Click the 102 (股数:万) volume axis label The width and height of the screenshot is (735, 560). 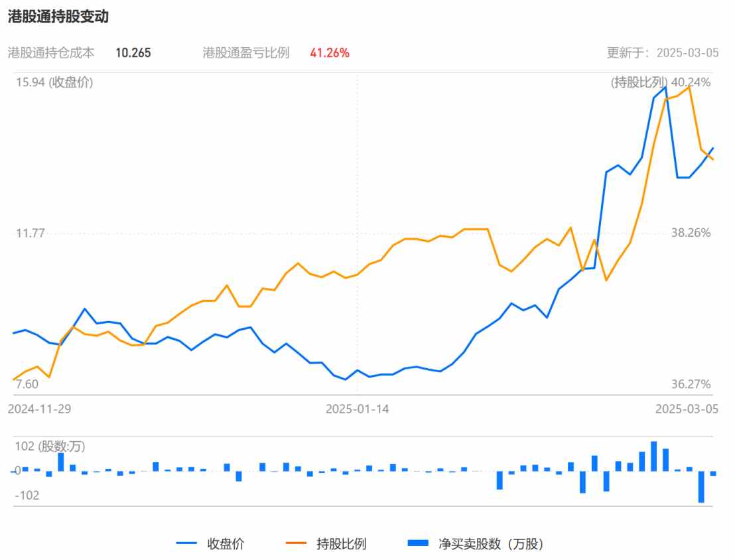click(x=50, y=446)
